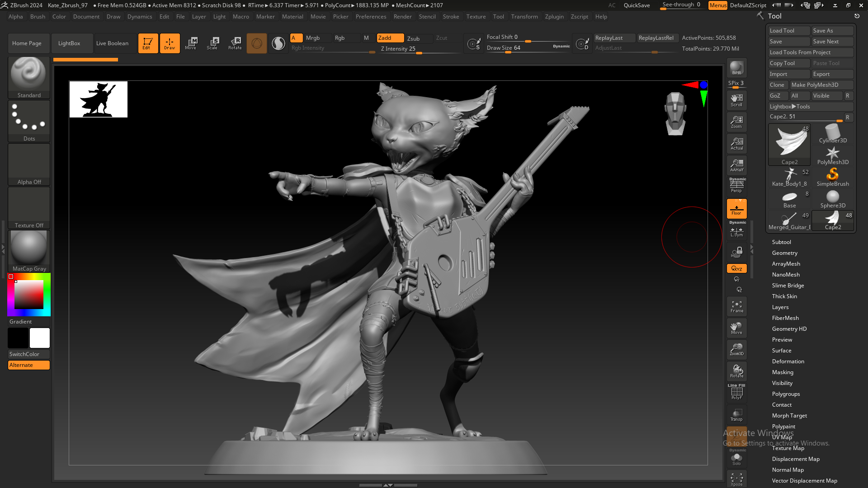868x488 pixels.
Task: Click the silhouette thumbnail in canvas corner
Action: [x=99, y=99]
